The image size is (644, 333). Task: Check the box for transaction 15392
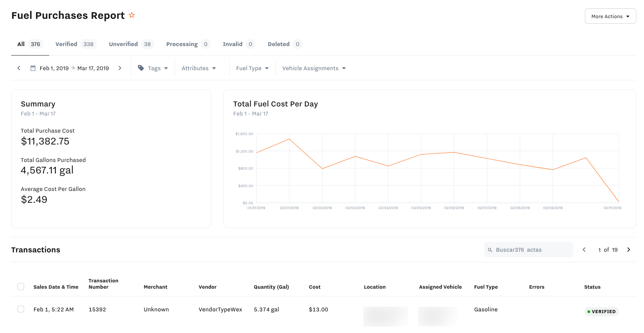click(21, 309)
